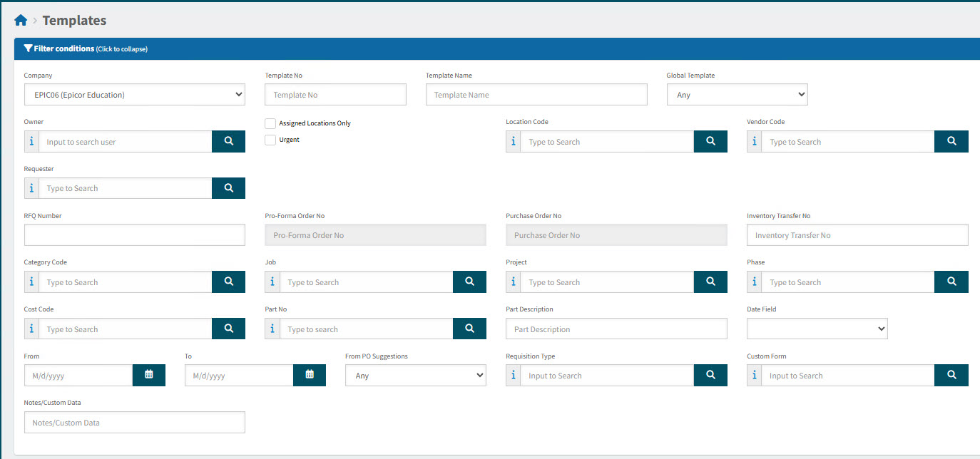This screenshot has width=980, height=459.
Task: Open the Company dropdown
Action: pos(134,94)
